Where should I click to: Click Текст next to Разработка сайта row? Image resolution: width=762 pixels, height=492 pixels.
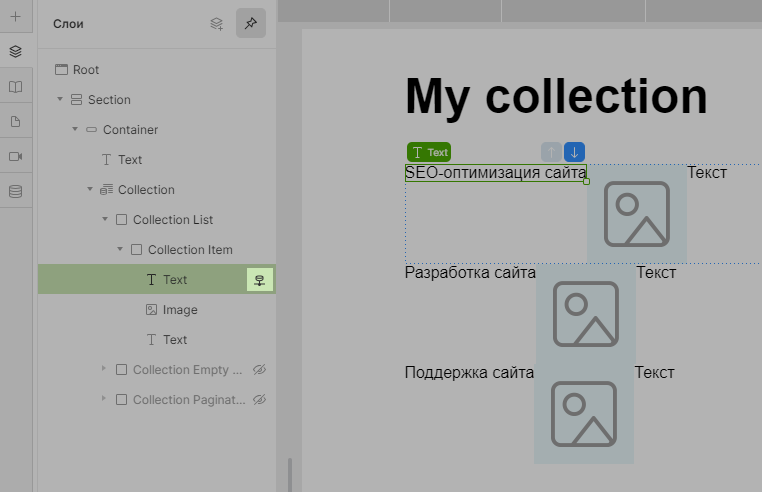tap(656, 272)
